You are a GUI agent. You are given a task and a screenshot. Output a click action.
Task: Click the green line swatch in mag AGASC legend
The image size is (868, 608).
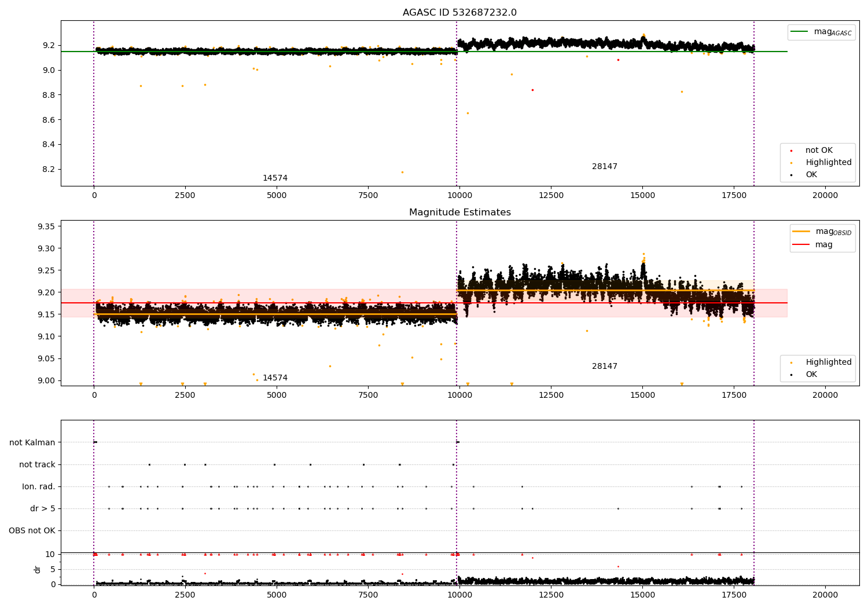800,32
